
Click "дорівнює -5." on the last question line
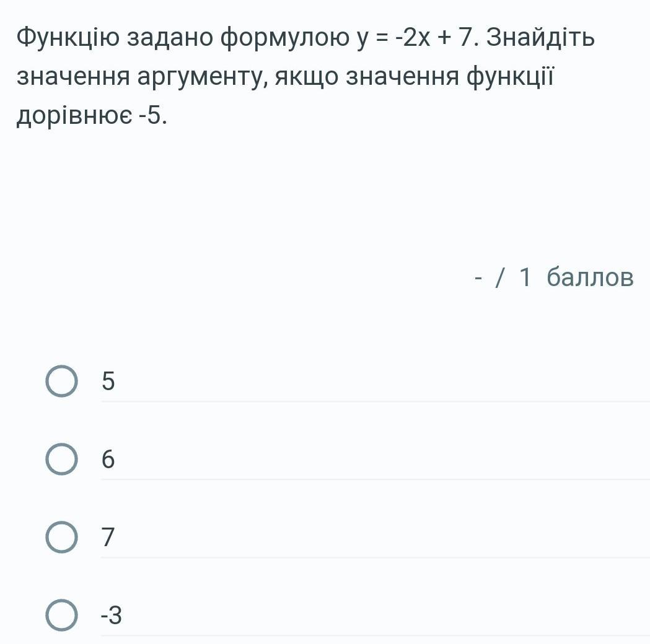92,116
